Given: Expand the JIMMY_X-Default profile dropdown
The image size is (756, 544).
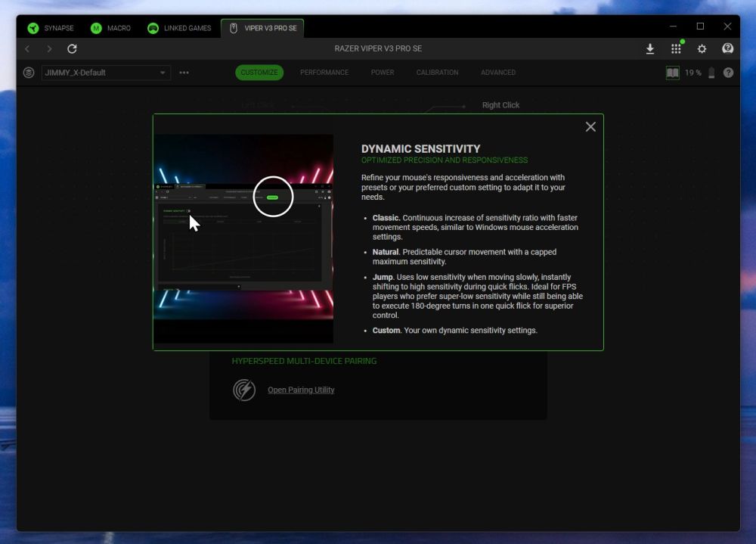Looking at the screenshot, I should coord(163,73).
